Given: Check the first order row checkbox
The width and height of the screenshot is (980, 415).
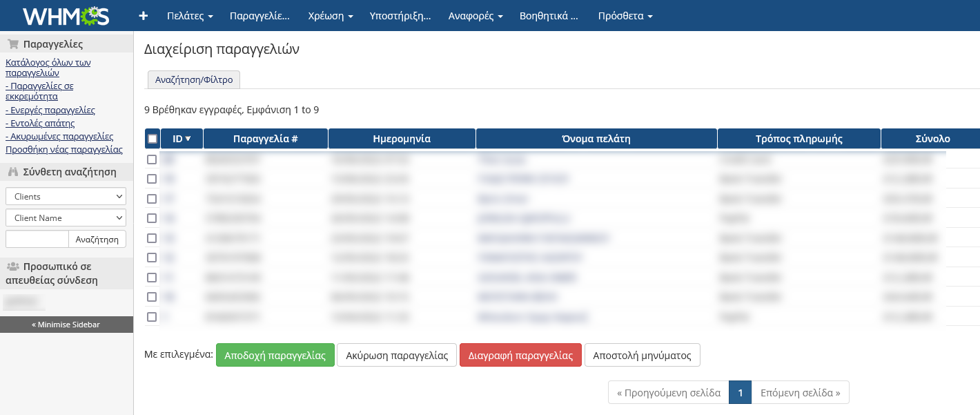Looking at the screenshot, I should (x=152, y=160).
